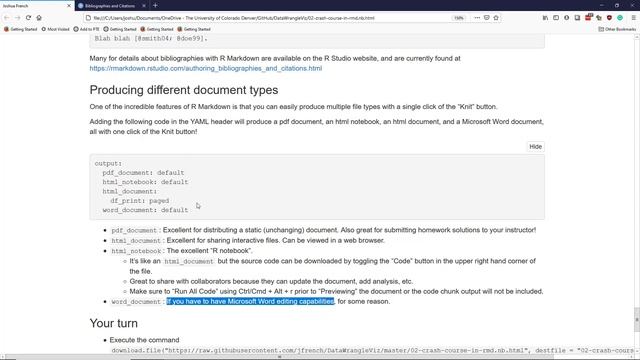The width and height of the screenshot is (640, 360).
Task: Open page actions three-dots menu
Action: point(477,18)
